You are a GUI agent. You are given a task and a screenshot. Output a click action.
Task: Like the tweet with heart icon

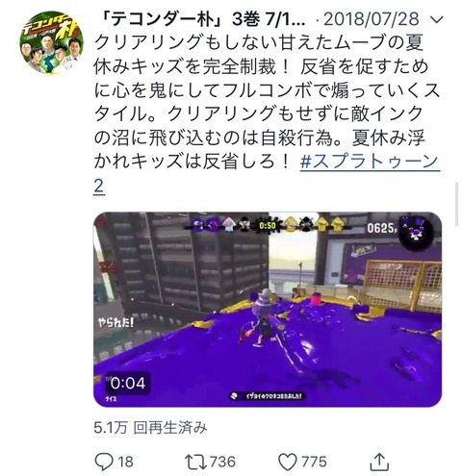(x=287, y=462)
